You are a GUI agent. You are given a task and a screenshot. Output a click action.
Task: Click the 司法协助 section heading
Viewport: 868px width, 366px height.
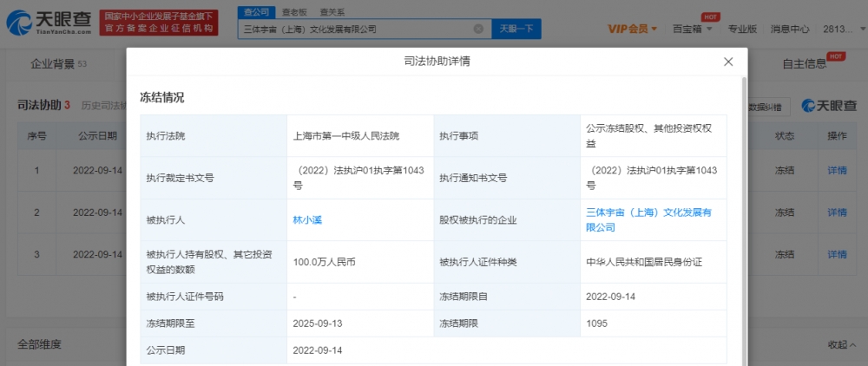pyautogui.click(x=39, y=104)
